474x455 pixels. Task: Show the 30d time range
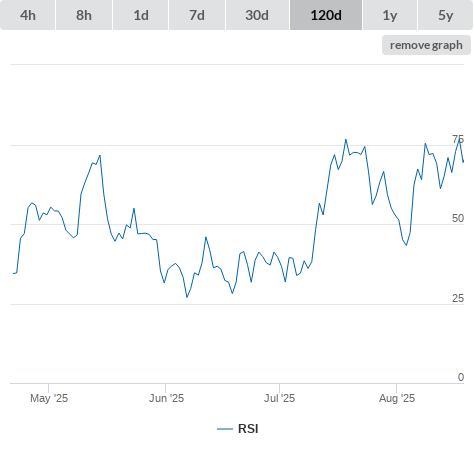[257, 15]
